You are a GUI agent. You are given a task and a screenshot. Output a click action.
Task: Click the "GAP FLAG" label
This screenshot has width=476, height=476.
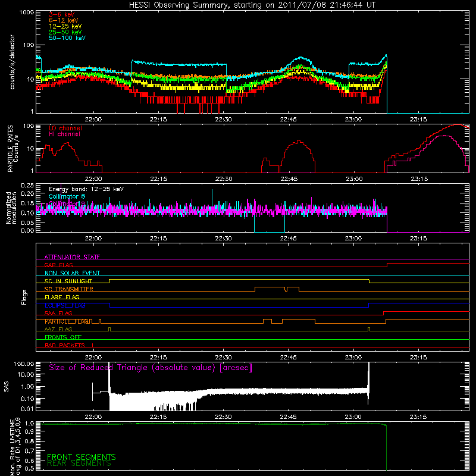point(58,265)
